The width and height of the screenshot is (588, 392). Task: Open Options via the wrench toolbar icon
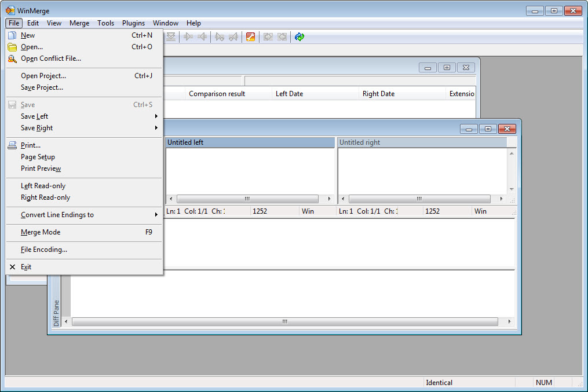point(250,36)
